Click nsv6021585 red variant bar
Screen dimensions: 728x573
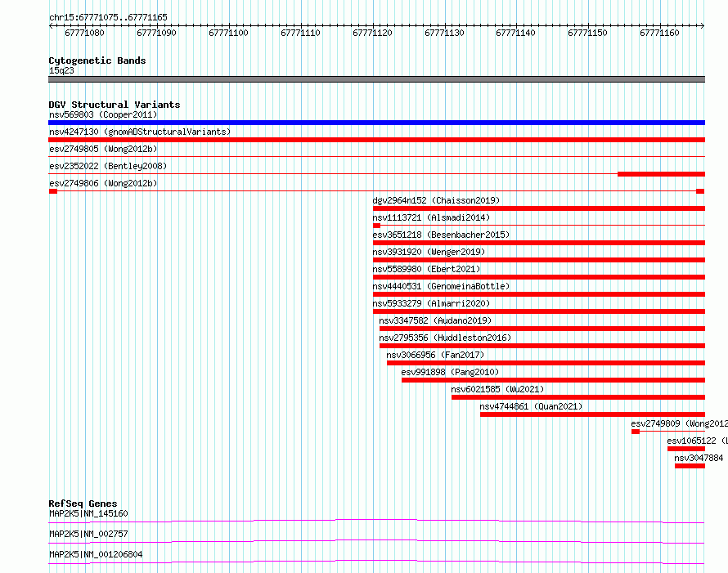tap(578, 397)
